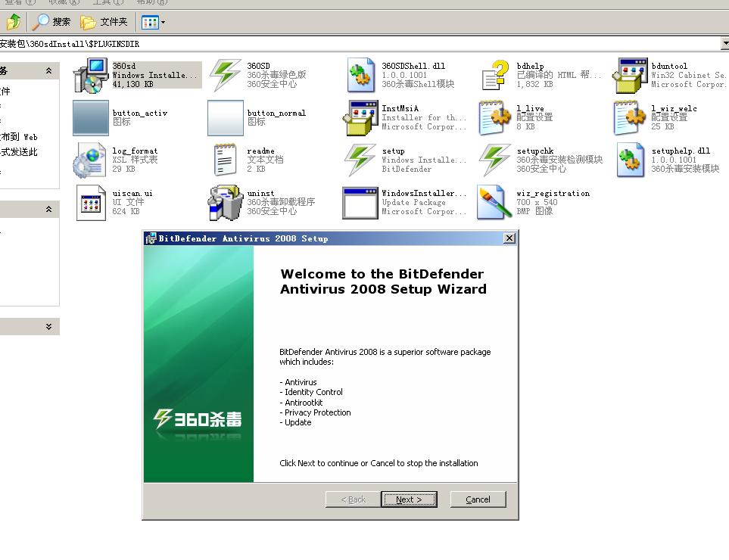Click the 'Identity Control' list line
729x560 pixels.
pos(311,392)
